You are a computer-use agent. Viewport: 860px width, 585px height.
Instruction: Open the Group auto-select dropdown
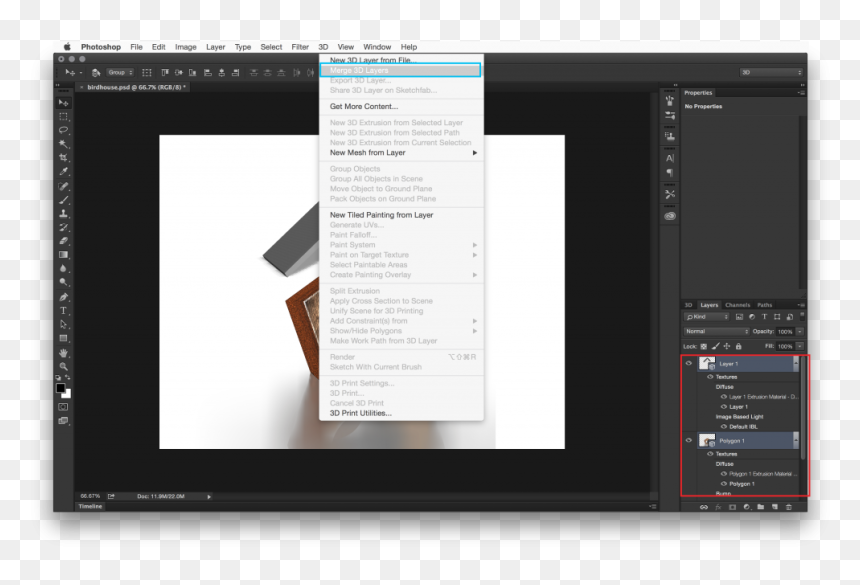[120, 72]
